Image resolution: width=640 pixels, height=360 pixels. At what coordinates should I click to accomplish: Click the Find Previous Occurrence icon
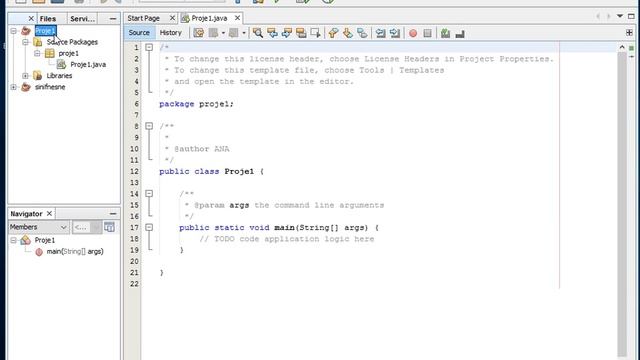coord(272,33)
